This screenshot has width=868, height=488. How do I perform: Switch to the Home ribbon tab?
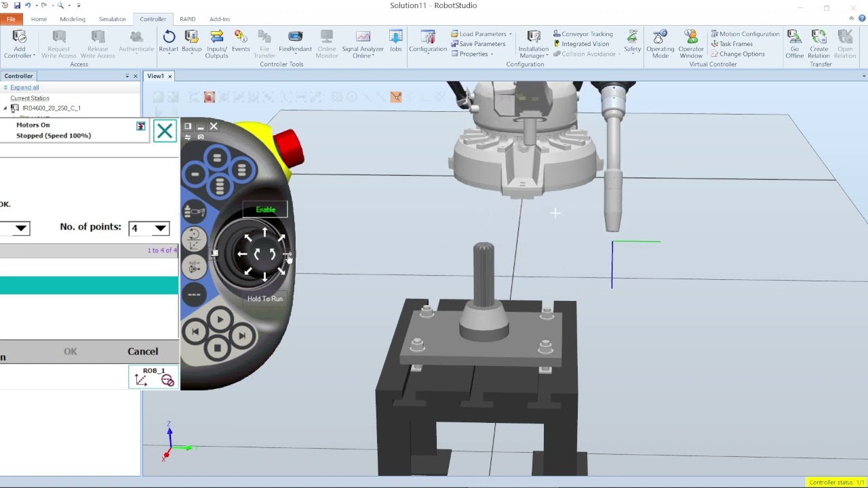coord(39,19)
